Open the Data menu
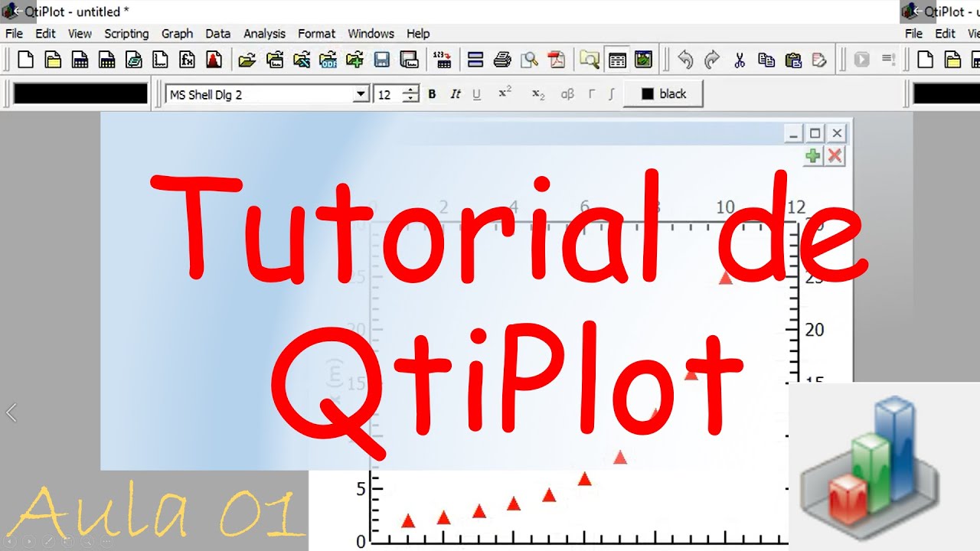980x551 pixels. tap(217, 34)
